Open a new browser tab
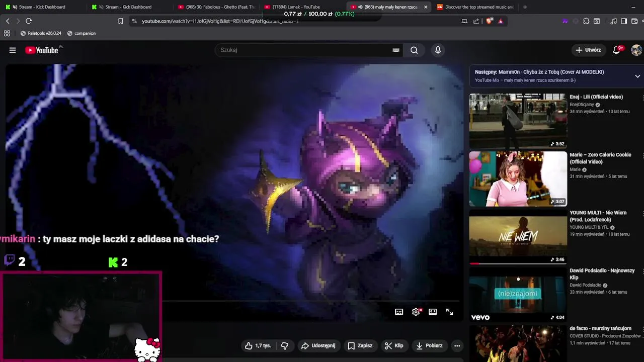 pyautogui.click(x=525, y=7)
